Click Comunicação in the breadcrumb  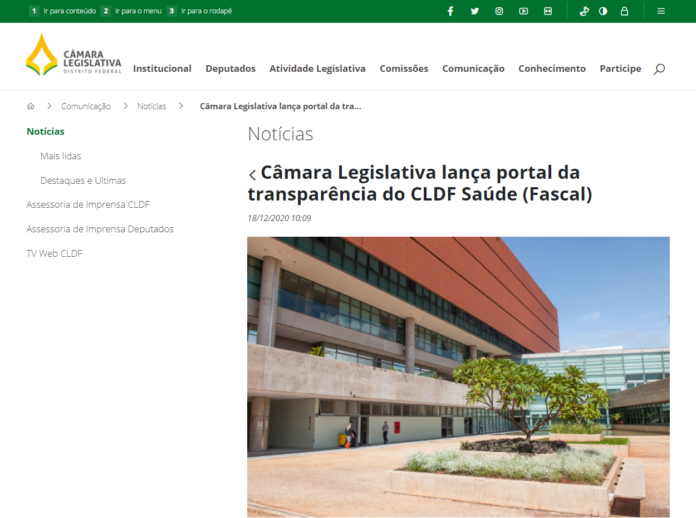pyautogui.click(x=86, y=106)
